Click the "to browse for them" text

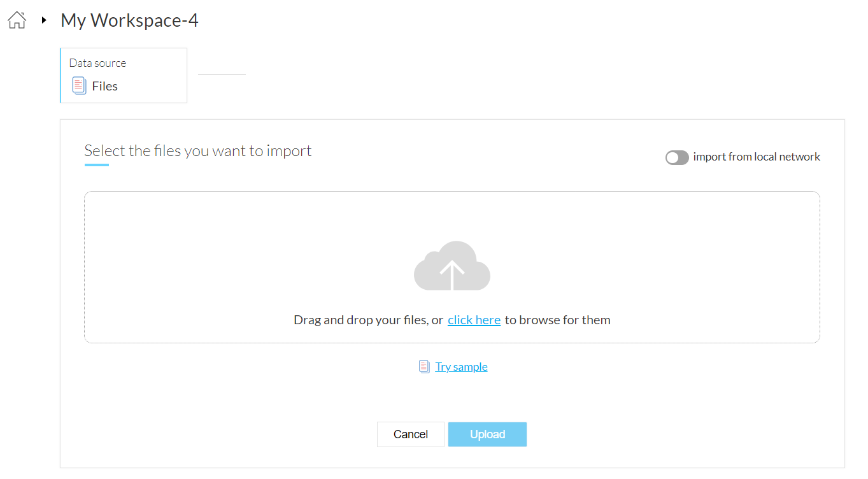coord(557,320)
